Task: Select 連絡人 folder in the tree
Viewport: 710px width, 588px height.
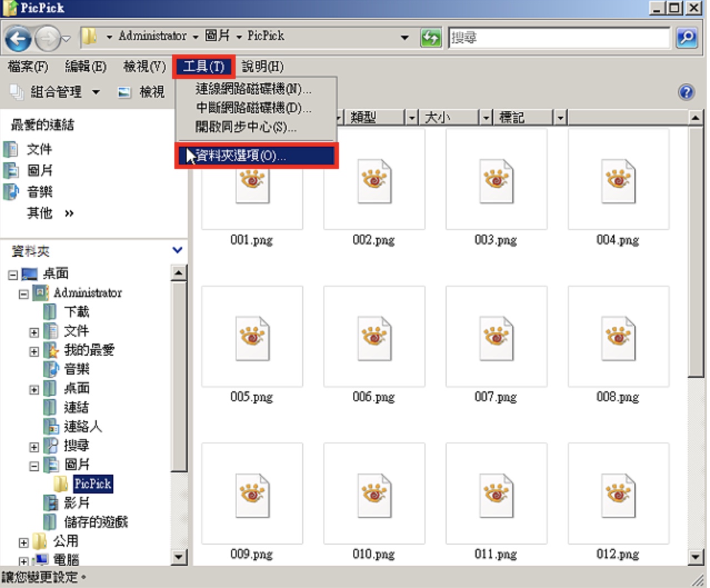Action: pos(83,426)
